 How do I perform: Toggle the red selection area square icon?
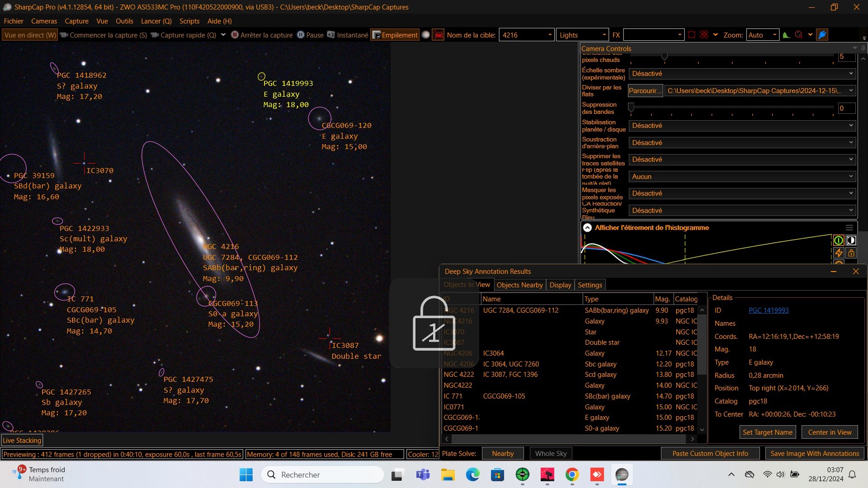coord(691,35)
